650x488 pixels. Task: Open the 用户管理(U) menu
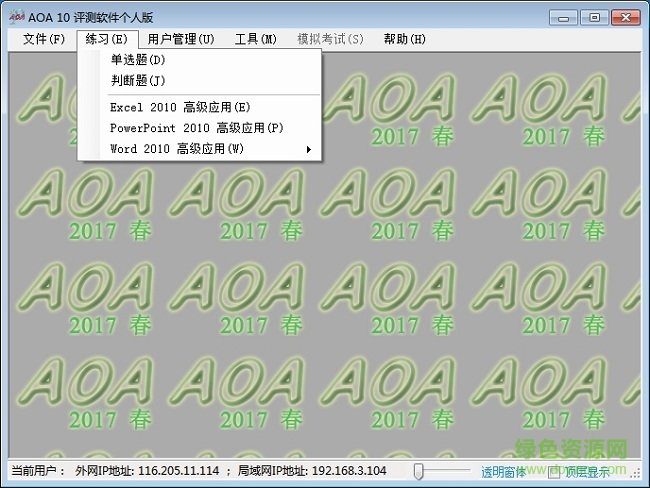(x=181, y=39)
